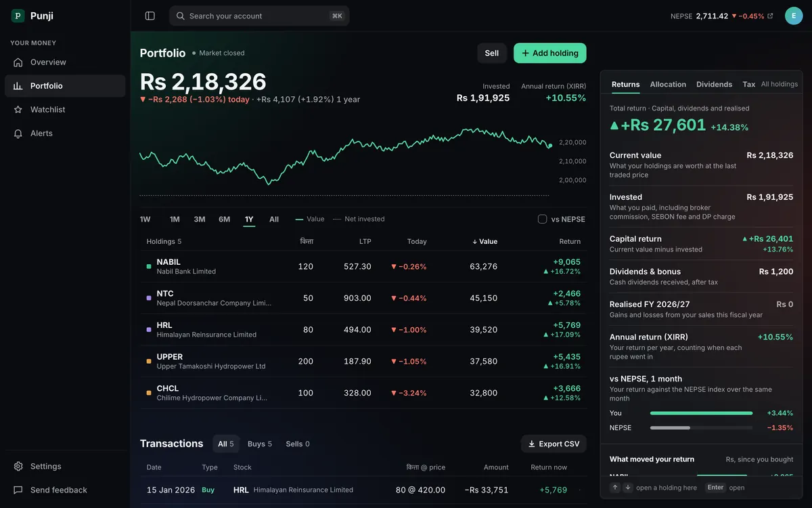This screenshot has width=812, height=508.
Task: Sort holdings by Value column
Action: tap(484, 241)
